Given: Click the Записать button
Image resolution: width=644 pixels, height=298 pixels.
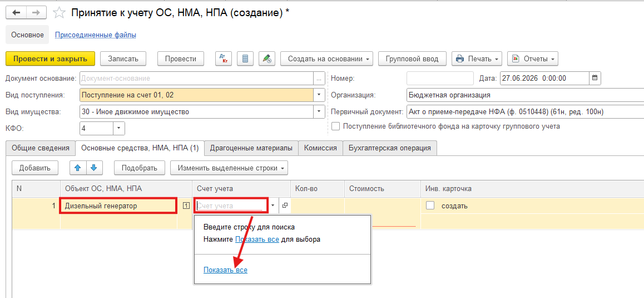Looking at the screenshot, I should click(123, 58).
